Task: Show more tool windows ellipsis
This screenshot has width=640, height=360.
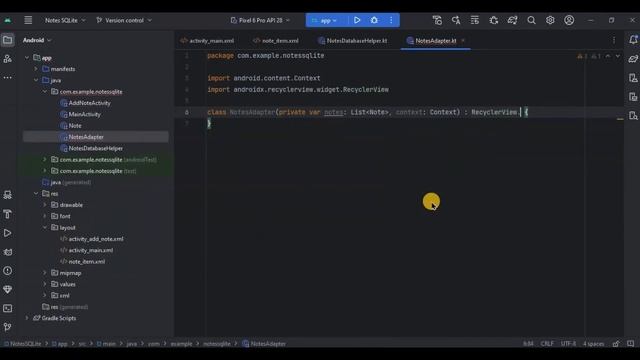Action: click(x=7, y=77)
